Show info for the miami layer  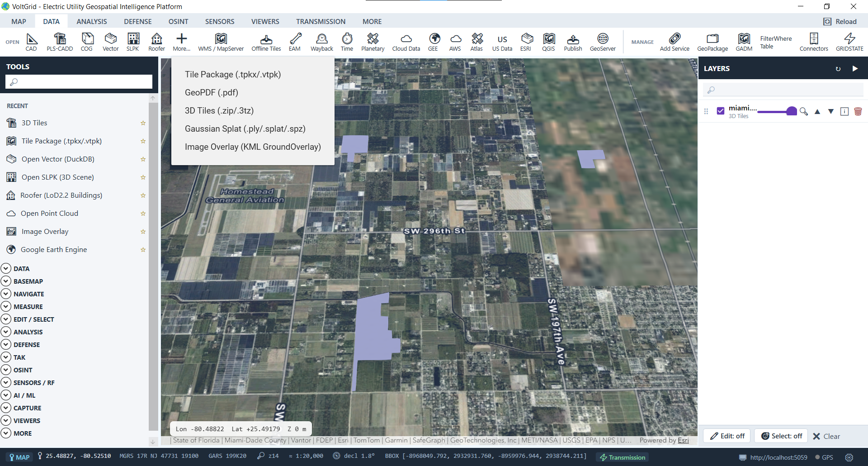pyautogui.click(x=844, y=111)
